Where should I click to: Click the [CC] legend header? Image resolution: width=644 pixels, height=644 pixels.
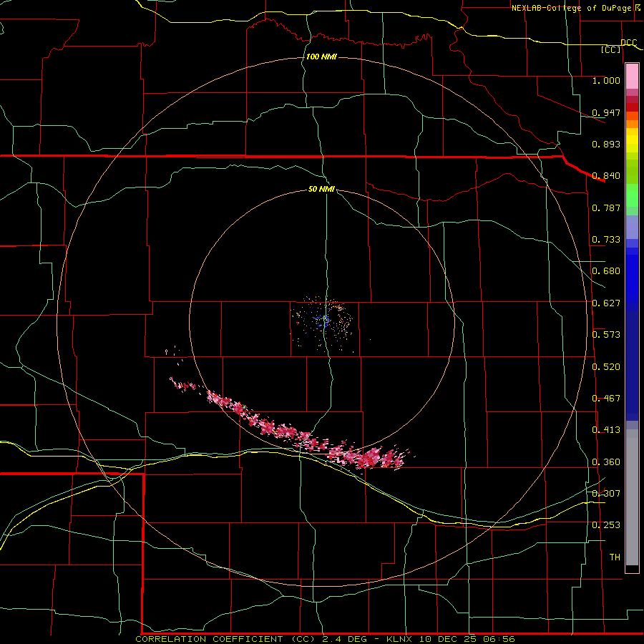pyautogui.click(x=611, y=49)
